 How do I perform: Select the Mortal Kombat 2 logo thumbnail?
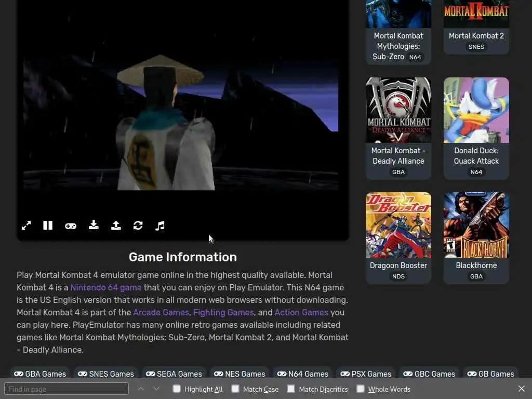(x=476, y=14)
